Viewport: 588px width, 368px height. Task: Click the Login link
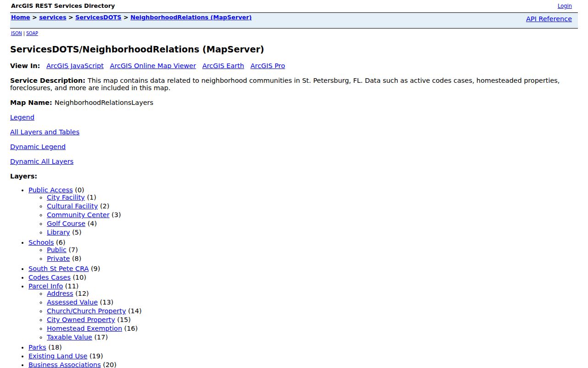(565, 6)
